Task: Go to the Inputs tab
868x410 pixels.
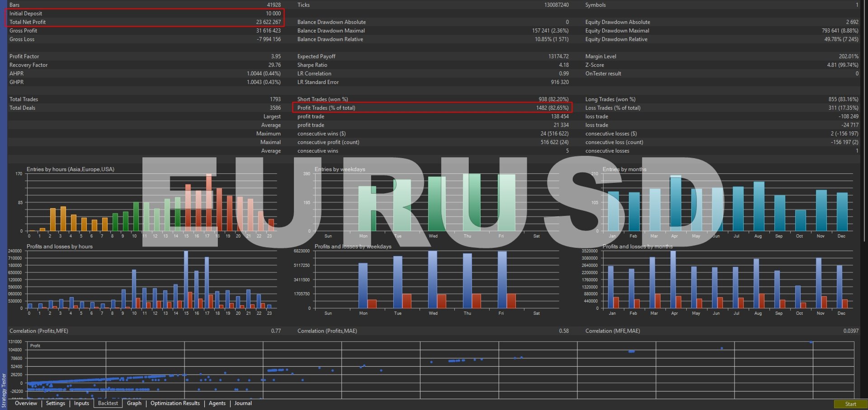Action: coord(81,403)
